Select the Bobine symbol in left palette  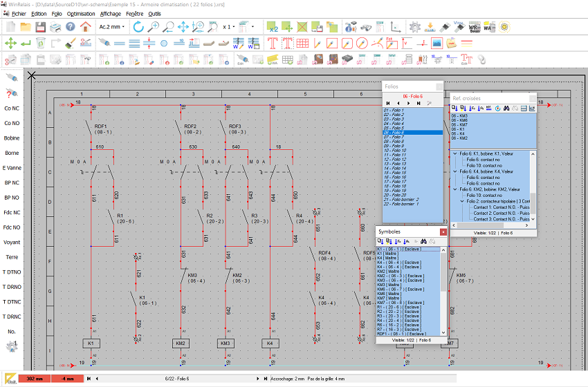pos(12,138)
